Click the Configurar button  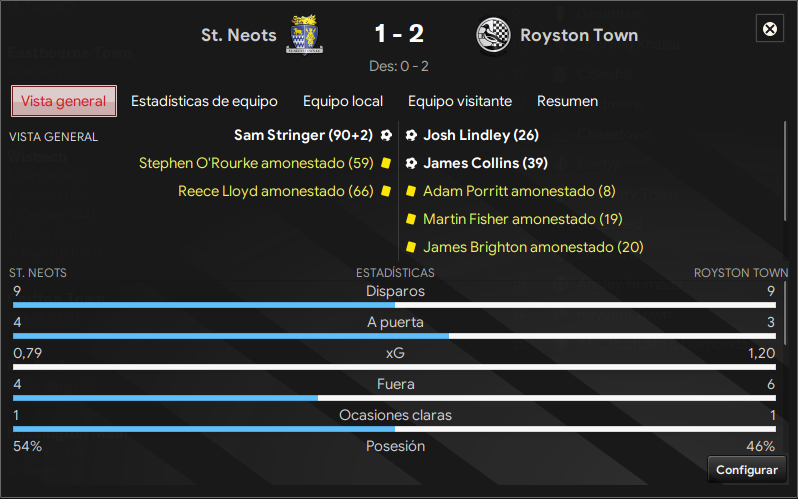tap(747, 469)
